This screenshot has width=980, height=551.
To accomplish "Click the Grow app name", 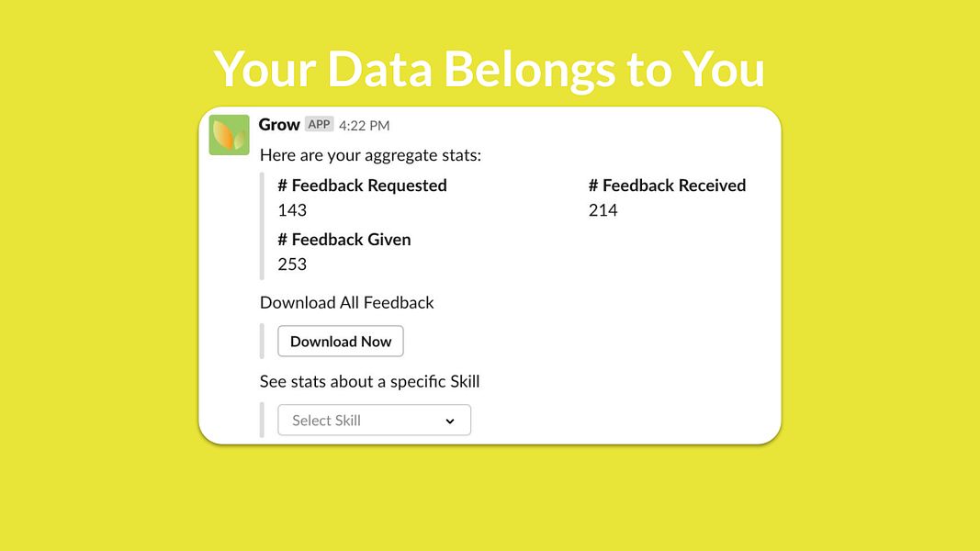I will tap(279, 124).
